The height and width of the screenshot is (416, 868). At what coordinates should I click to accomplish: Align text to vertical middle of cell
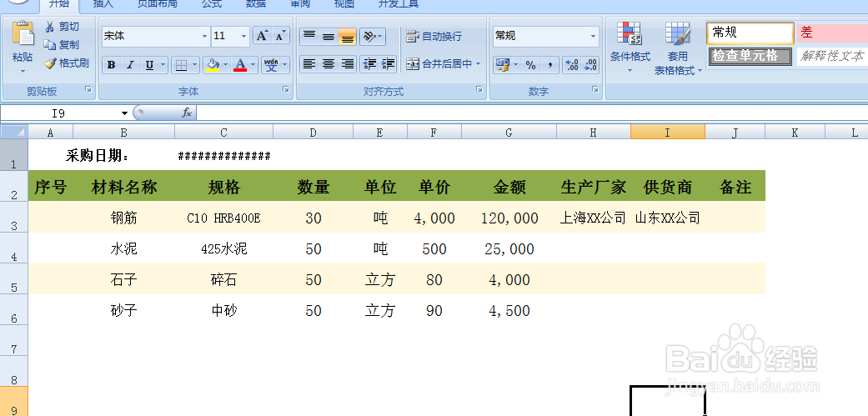point(329,37)
